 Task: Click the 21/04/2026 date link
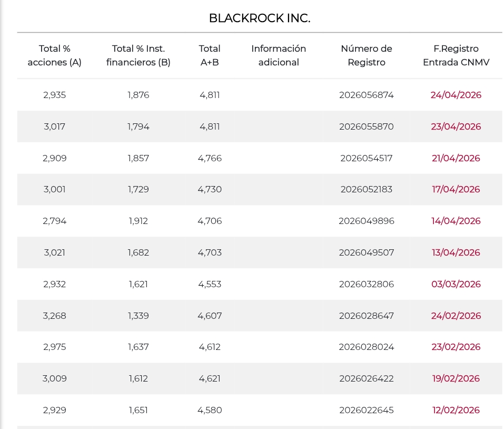pyautogui.click(x=456, y=158)
